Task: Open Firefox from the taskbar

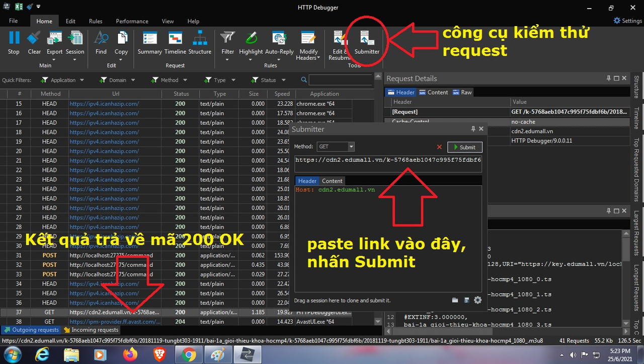Action: click(x=130, y=355)
